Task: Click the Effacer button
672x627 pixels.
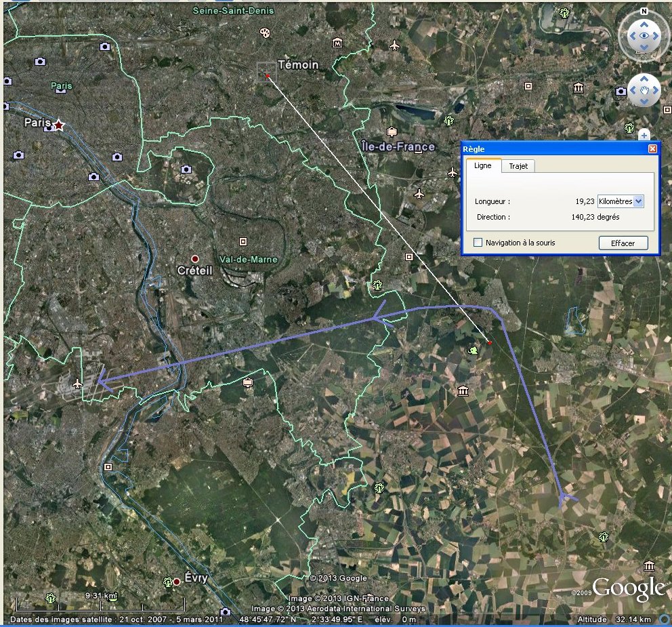Action: 623,243
